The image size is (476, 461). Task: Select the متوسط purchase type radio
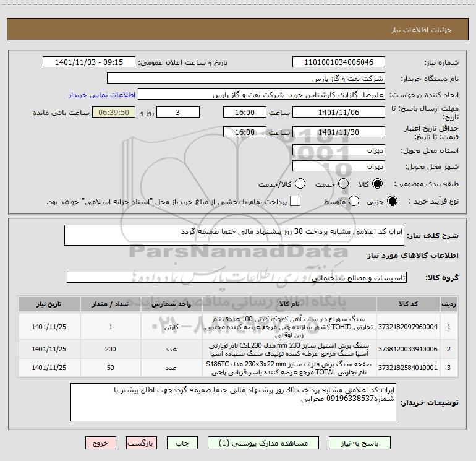[354, 201]
